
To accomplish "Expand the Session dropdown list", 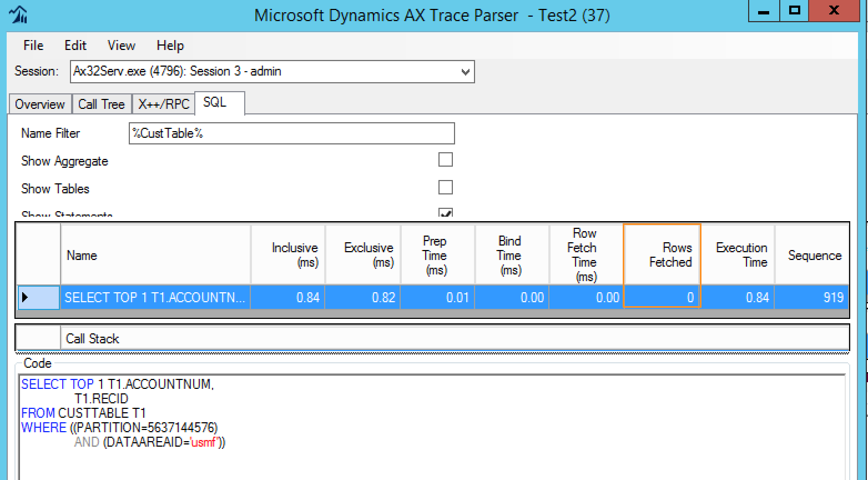I will tap(465, 72).
